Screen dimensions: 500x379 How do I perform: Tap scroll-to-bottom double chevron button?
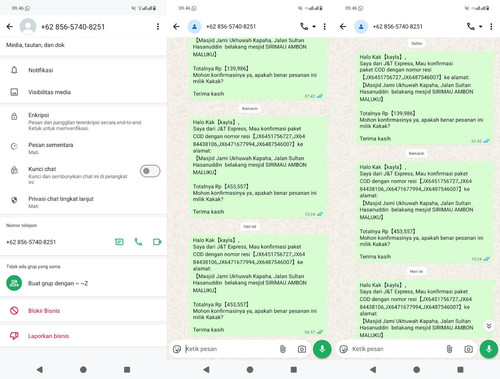tap(489, 326)
